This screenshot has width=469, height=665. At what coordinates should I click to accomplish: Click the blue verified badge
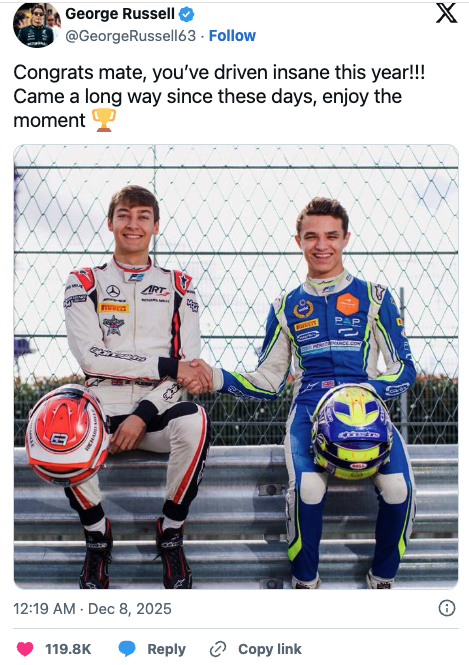pyautogui.click(x=186, y=14)
